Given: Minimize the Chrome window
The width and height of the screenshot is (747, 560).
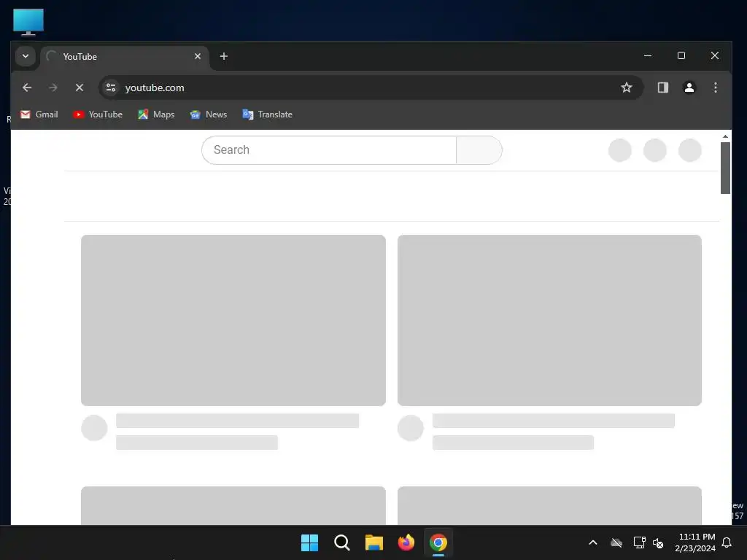Looking at the screenshot, I should [648, 55].
